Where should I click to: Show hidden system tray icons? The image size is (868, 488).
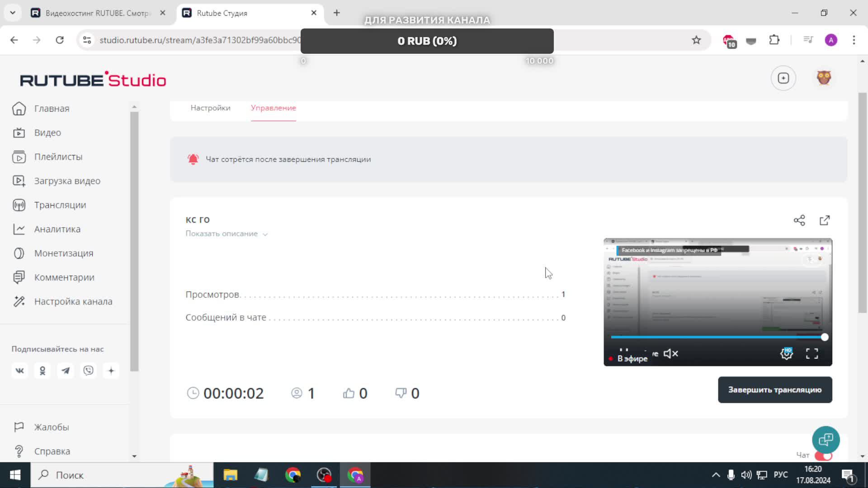pos(716,475)
